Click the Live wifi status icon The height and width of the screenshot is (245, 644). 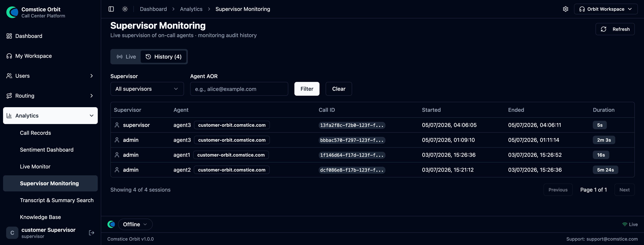(625, 224)
